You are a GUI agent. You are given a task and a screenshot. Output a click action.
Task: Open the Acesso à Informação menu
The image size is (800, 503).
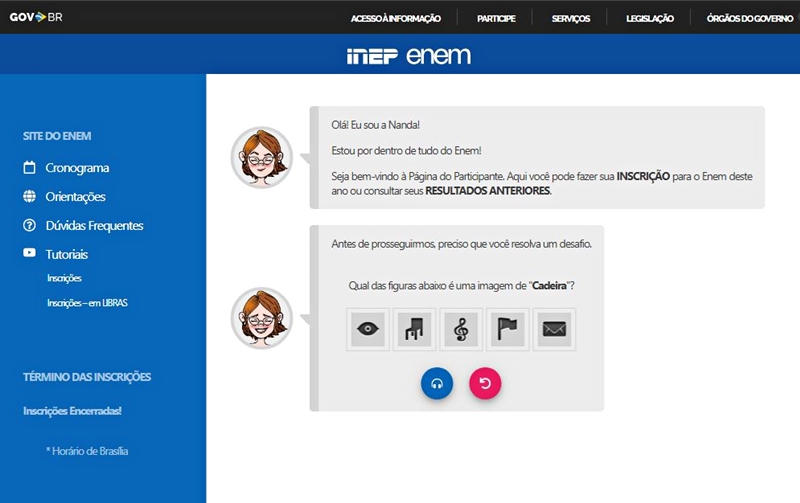(395, 18)
